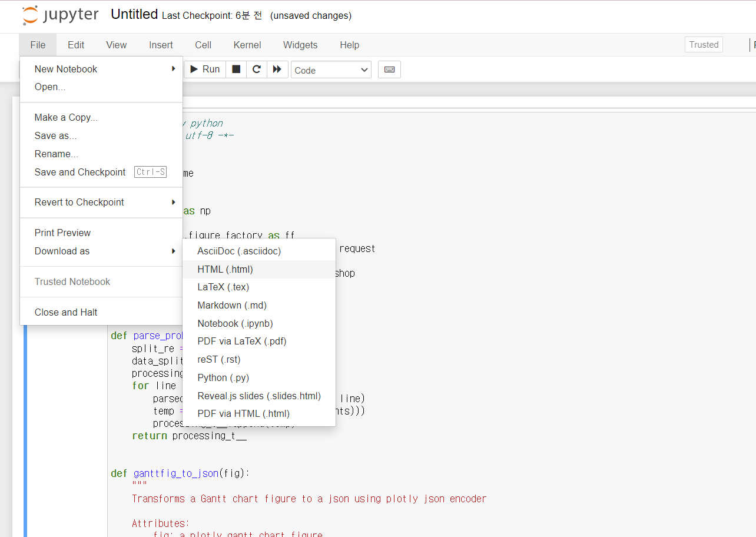Open the command palette keyboard icon

tap(389, 69)
